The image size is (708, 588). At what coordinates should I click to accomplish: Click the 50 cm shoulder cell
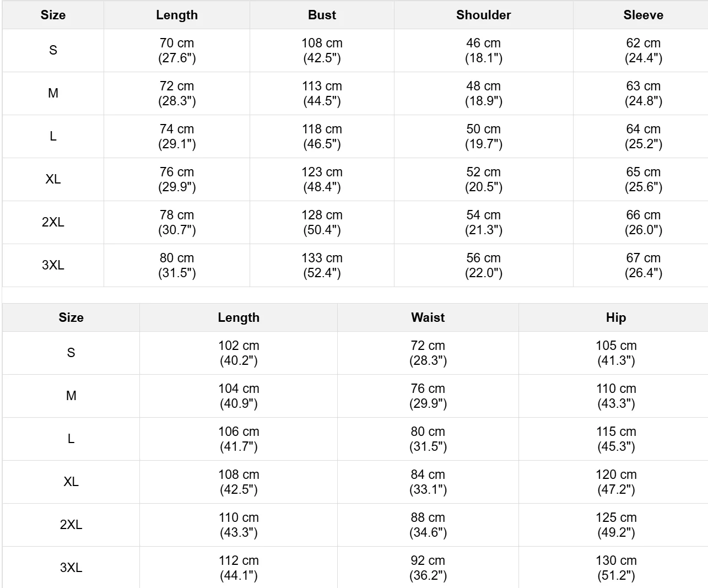point(483,136)
